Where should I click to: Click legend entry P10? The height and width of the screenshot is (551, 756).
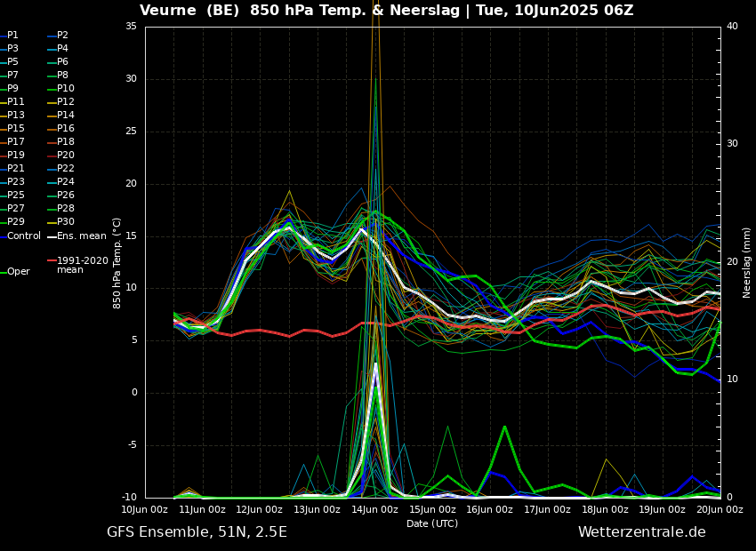[x=60, y=89]
